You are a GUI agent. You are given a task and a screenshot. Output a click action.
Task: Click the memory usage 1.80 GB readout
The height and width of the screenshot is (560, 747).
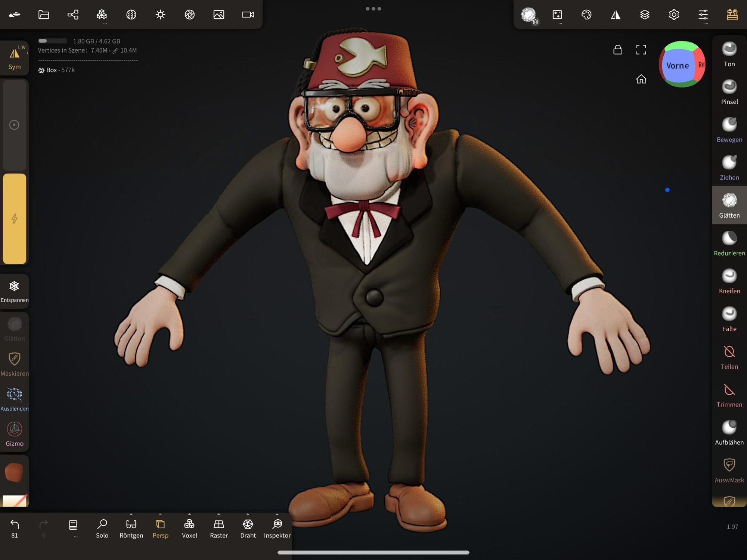[96, 41]
